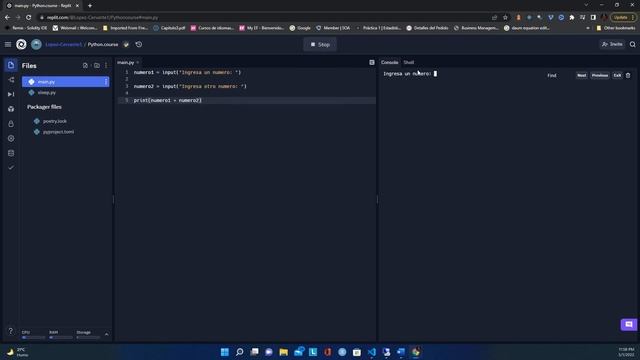The image size is (640, 360).
Task: Click the Chrome Update button
Action: pos(623,18)
